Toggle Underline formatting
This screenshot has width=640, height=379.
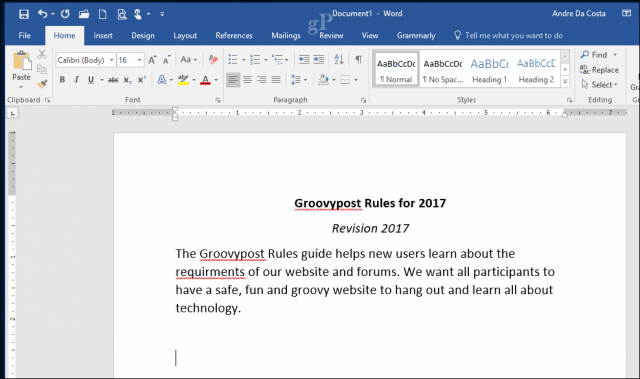tap(91, 80)
